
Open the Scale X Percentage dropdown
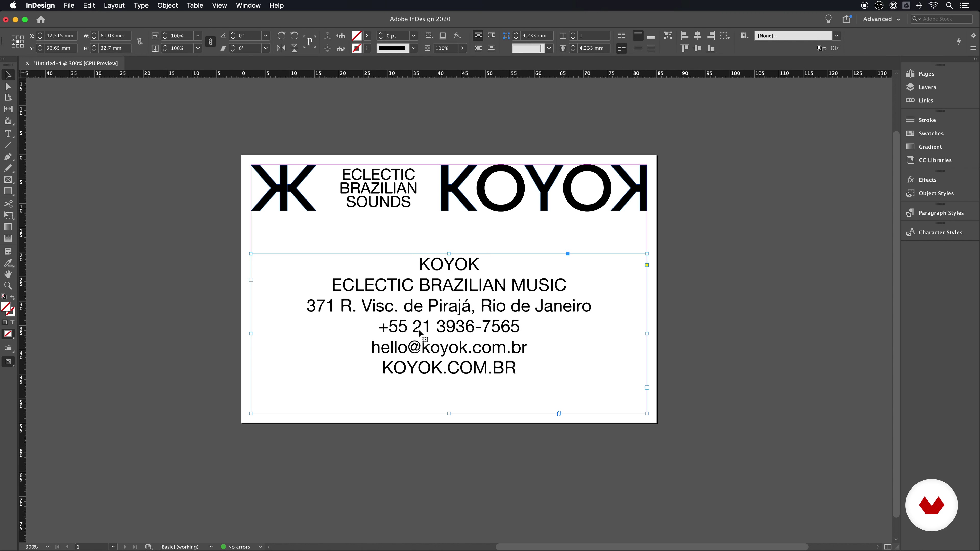coord(198,36)
